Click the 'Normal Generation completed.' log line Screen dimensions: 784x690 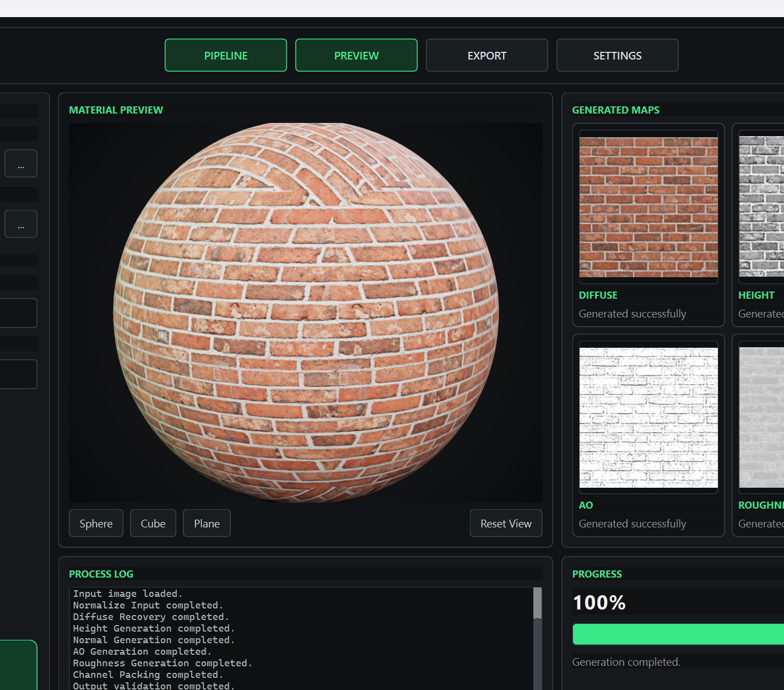point(154,640)
